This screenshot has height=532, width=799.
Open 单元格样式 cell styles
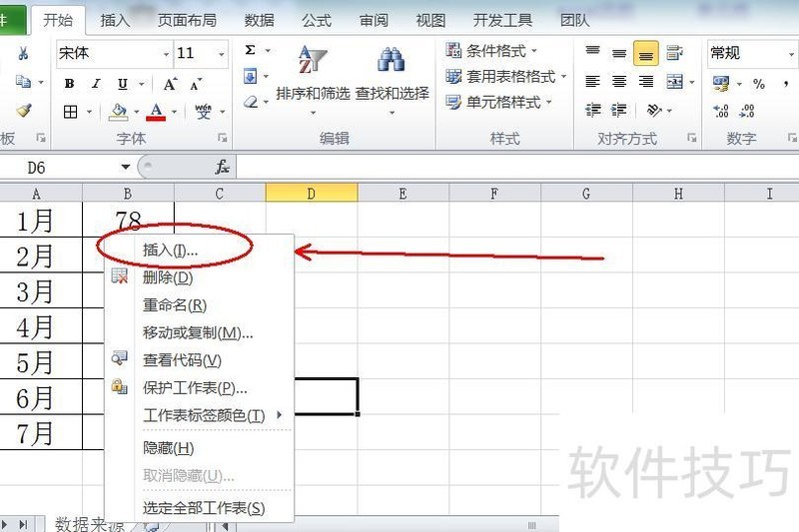click(x=498, y=102)
